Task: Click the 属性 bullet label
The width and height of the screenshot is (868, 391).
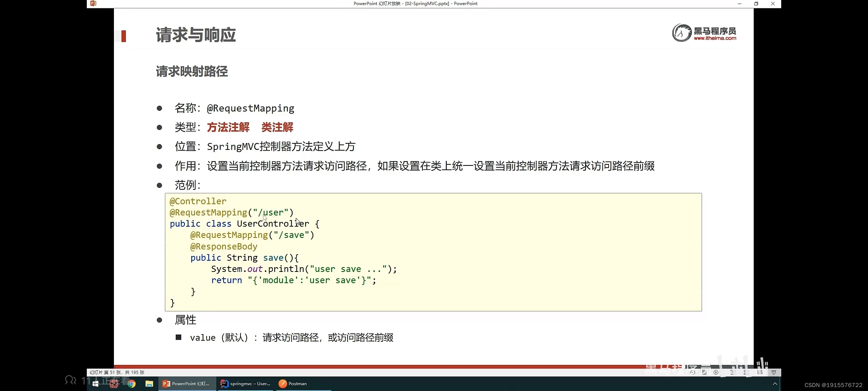Action: point(186,320)
